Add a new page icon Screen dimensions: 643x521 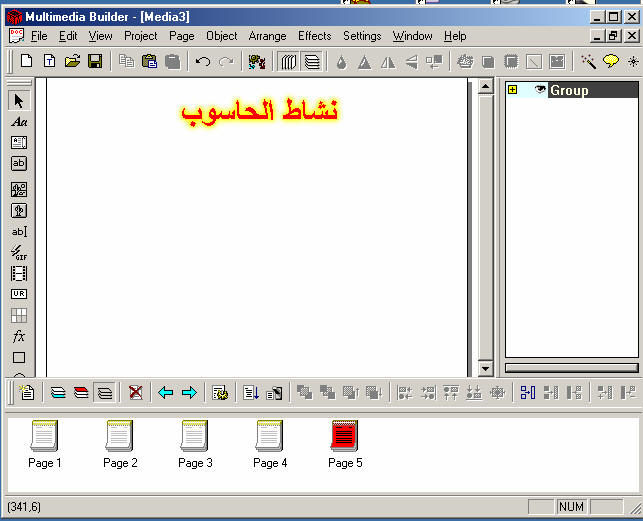pyautogui.click(x=27, y=393)
